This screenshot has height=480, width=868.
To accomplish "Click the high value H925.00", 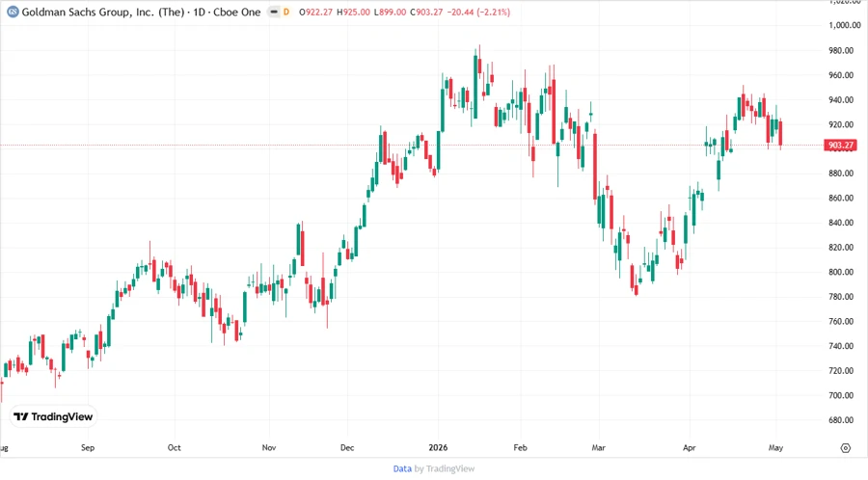I will 353,12.
